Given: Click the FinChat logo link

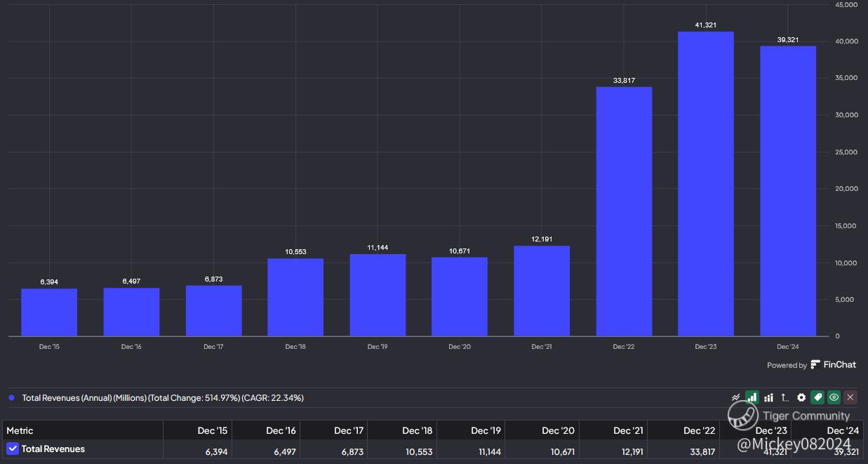Looking at the screenshot, I should click(834, 364).
